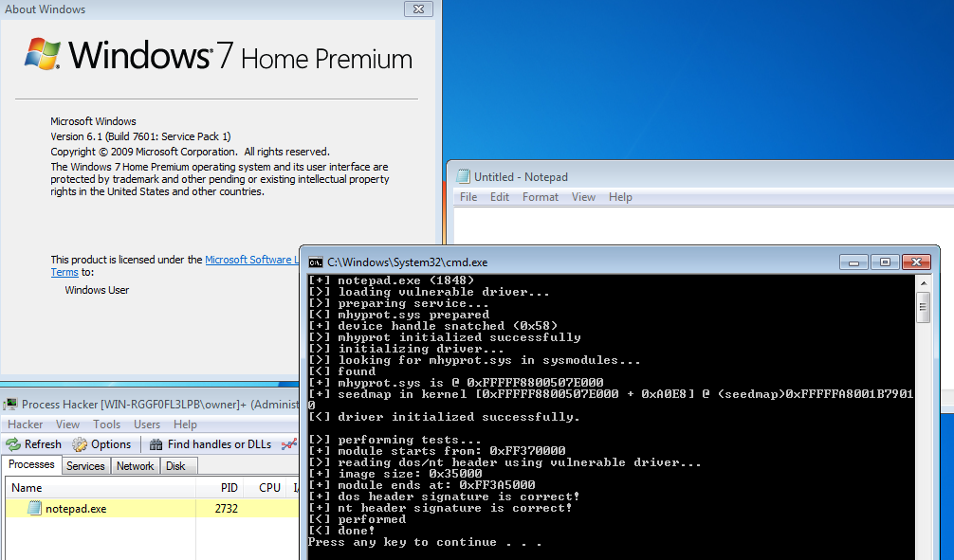The width and height of the screenshot is (954, 560).
Task: Open the Users menu in Process Hacker
Action: tap(147, 425)
